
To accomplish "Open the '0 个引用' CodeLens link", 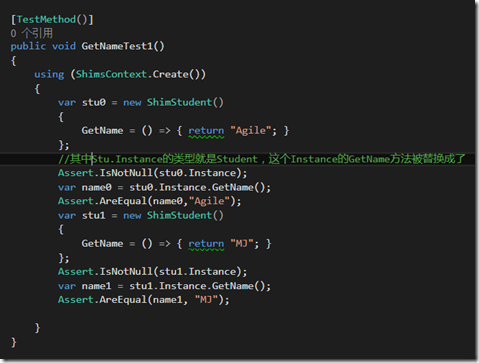I will 31,33.
